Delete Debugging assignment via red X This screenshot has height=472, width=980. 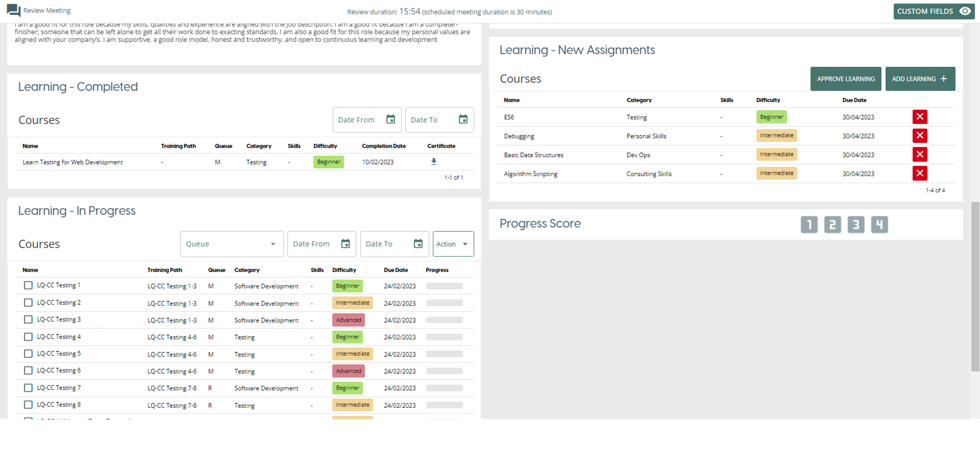click(x=920, y=135)
